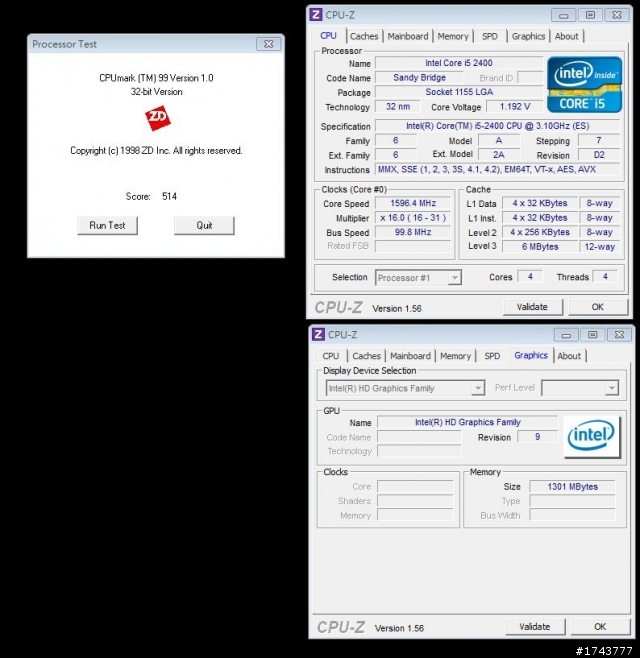Viewport: 640px width, 659px height.
Task: Switch to SPD tab in top CPU-Z window
Action: point(490,36)
